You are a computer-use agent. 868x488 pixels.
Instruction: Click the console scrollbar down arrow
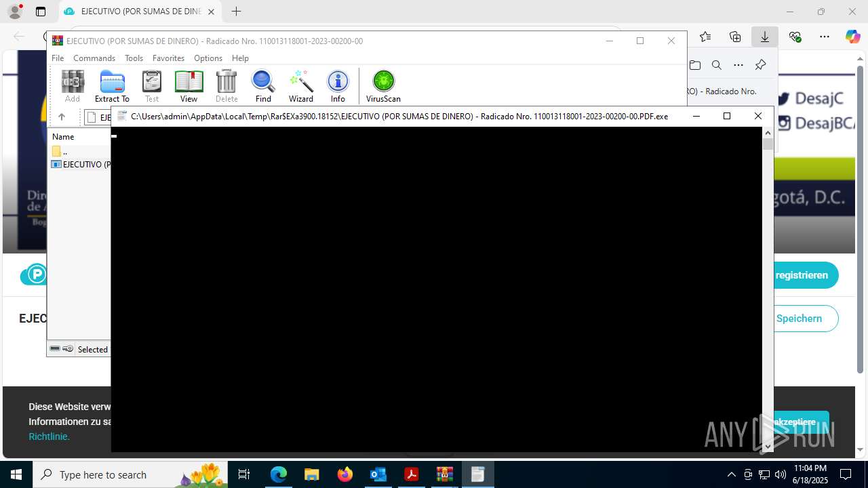pyautogui.click(x=768, y=447)
